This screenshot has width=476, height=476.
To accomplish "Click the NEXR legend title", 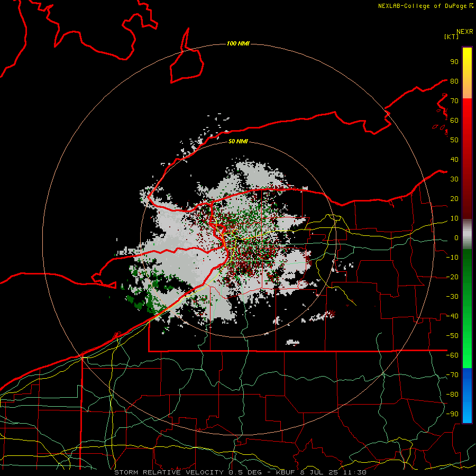I will pyautogui.click(x=465, y=32).
